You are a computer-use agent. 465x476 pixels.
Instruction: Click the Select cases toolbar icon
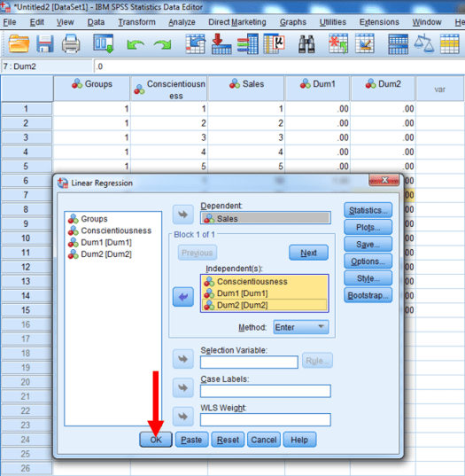(x=450, y=44)
